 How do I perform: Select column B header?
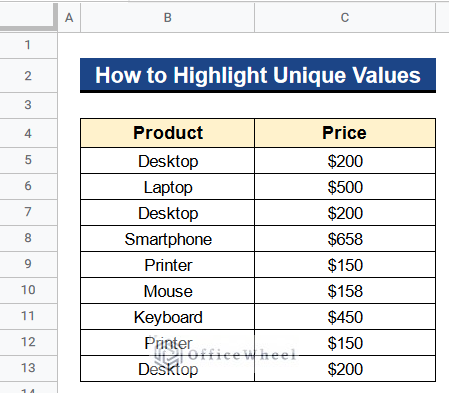[x=167, y=17]
